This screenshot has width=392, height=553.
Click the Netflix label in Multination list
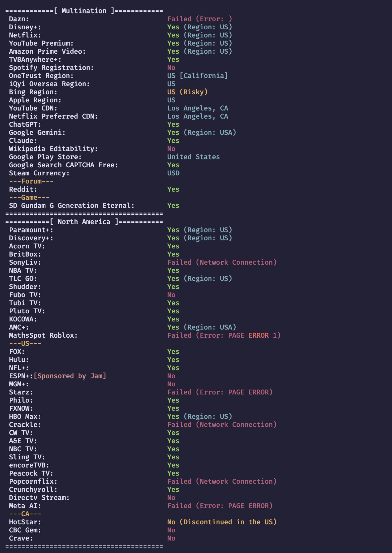(x=25, y=35)
